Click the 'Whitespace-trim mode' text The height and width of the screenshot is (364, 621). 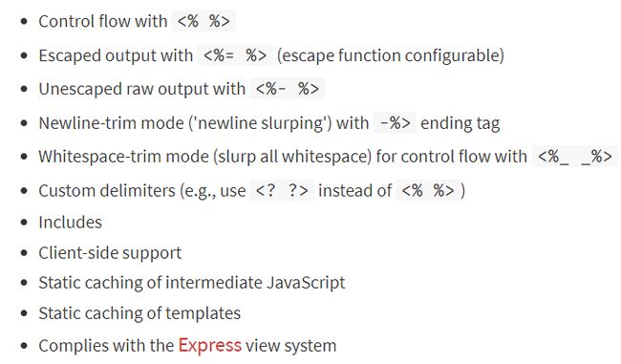click(x=123, y=157)
